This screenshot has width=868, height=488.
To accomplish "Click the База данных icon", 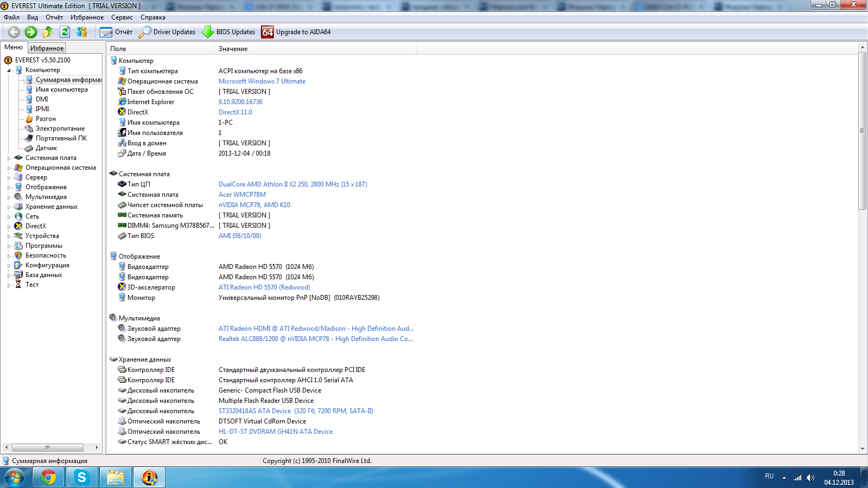I will (x=18, y=275).
